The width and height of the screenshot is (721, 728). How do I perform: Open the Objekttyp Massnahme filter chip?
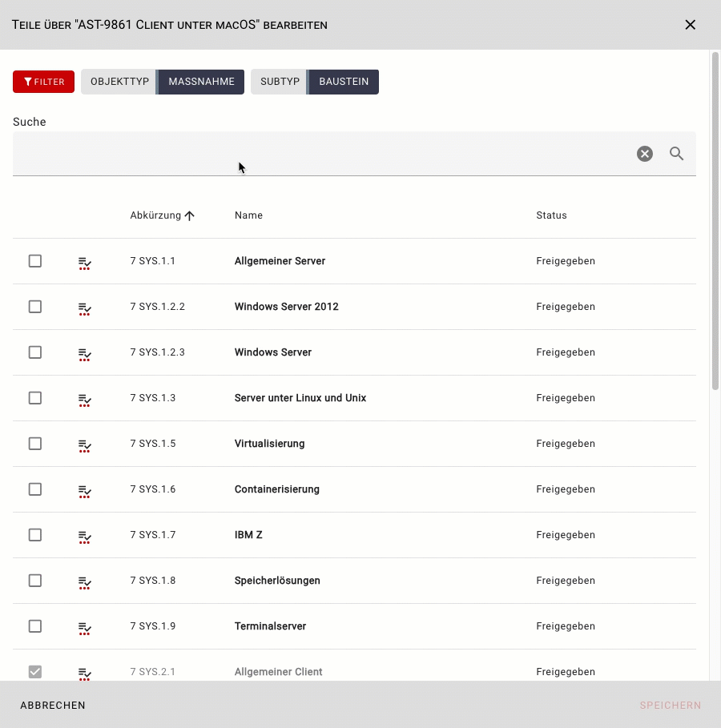[x=163, y=82]
